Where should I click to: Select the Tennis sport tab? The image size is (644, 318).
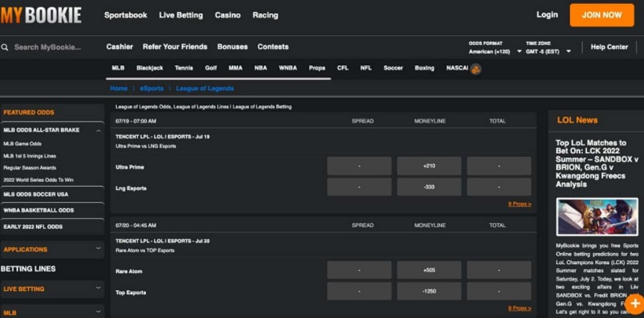(x=184, y=68)
